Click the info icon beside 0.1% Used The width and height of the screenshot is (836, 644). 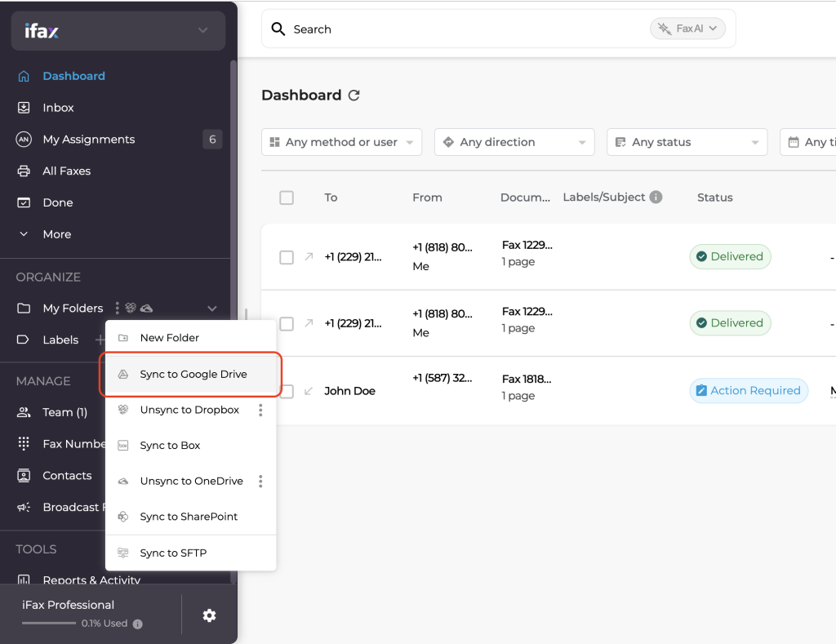pyautogui.click(x=137, y=624)
